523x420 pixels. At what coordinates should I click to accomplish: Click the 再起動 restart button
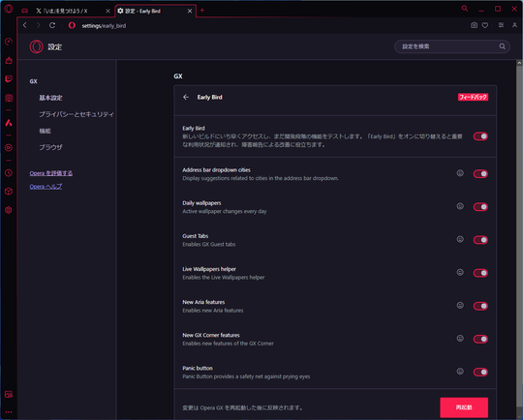pyautogui.click(x=464, y=407)
